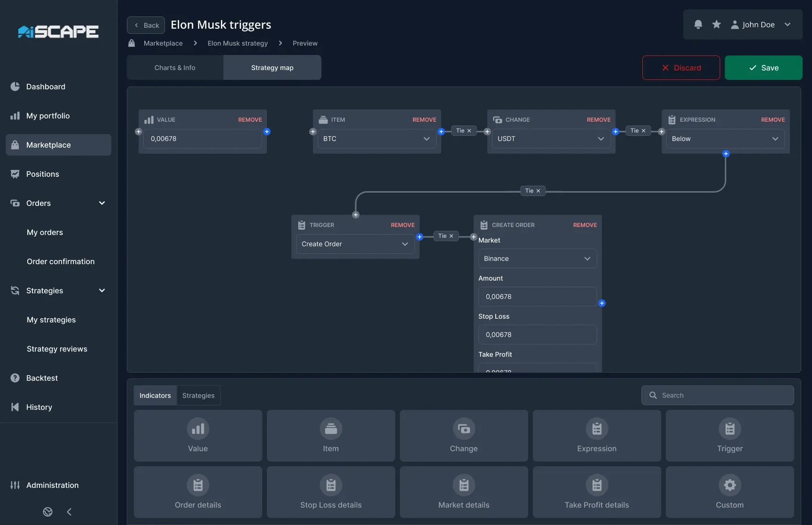Click the favorites star icon
The height and width of the screenshot is (525, 812).
(717, 24)
